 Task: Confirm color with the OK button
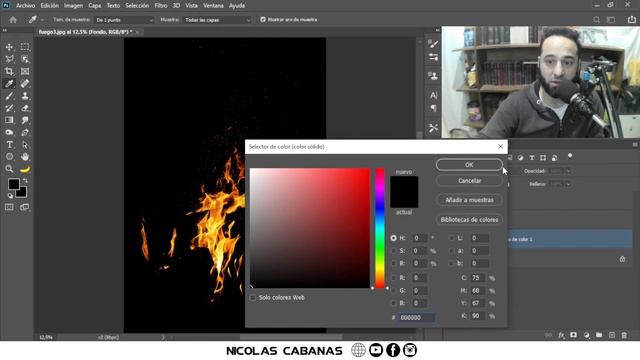pos(469,164)
